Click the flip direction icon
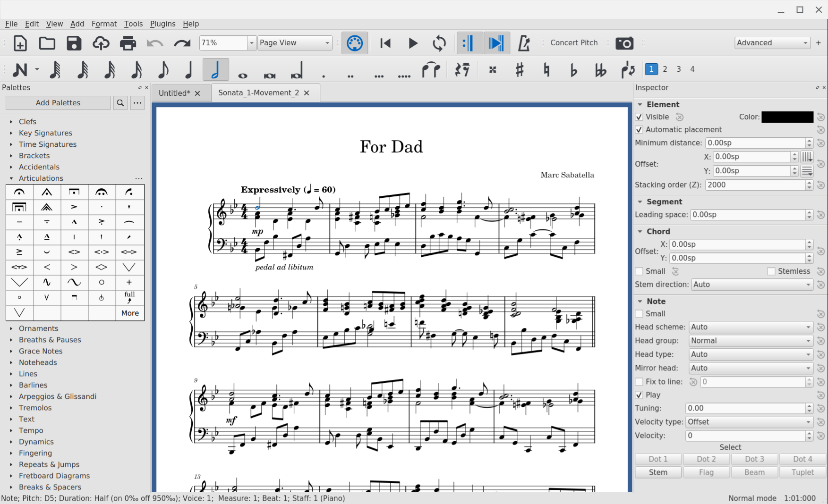Viewport: 828px width, 504px height. tap(628, 69)
